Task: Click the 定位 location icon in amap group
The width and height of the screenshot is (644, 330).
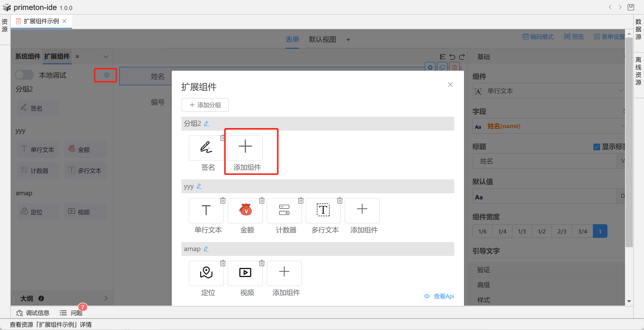Action: pos(206,273)
